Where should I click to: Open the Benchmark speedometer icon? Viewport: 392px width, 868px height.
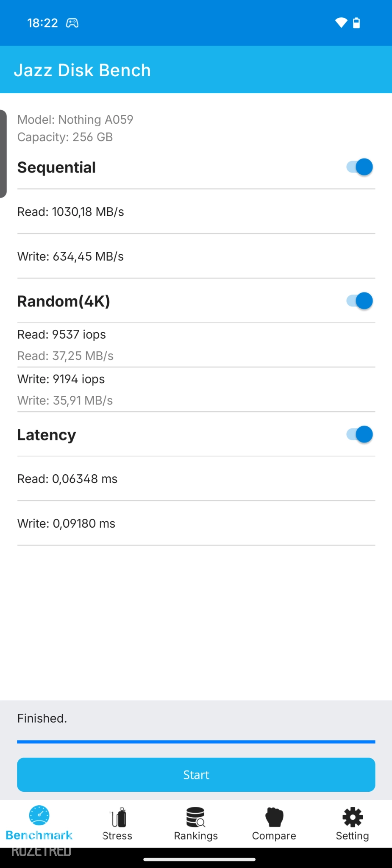[x=39, y=816]
